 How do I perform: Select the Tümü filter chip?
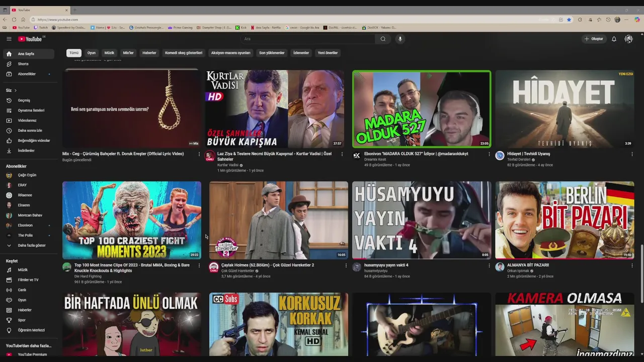click(74, 53)
